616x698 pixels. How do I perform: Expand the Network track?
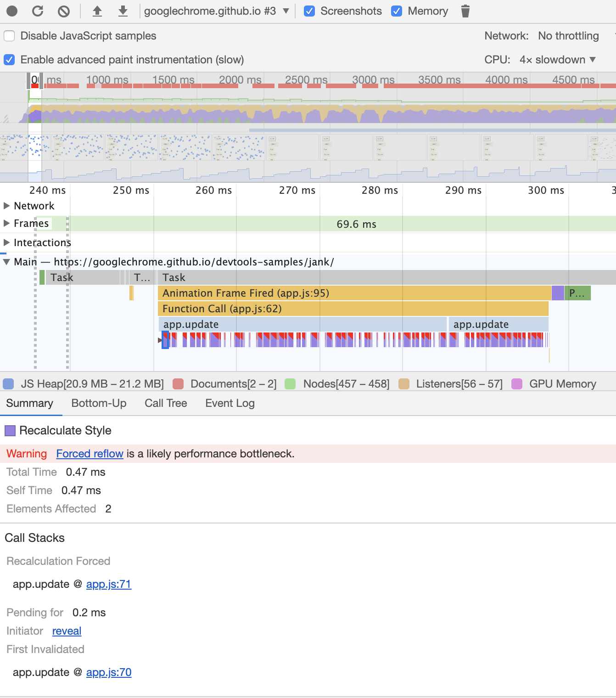6,206
